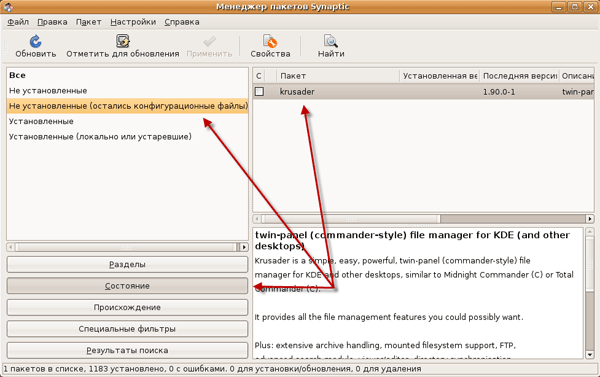
Task: Click package list scroll right arrow
Action: click(x=590, y=219)
